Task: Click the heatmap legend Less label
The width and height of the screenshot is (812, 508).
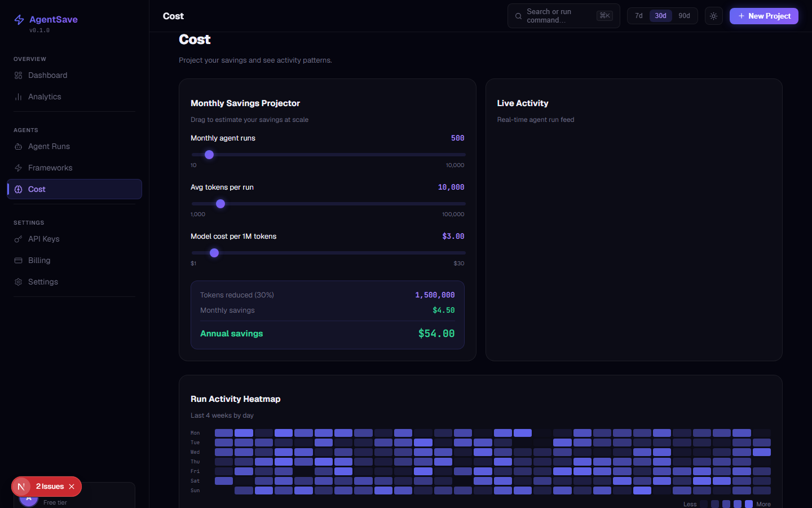Action: click(x=690, y=504)
